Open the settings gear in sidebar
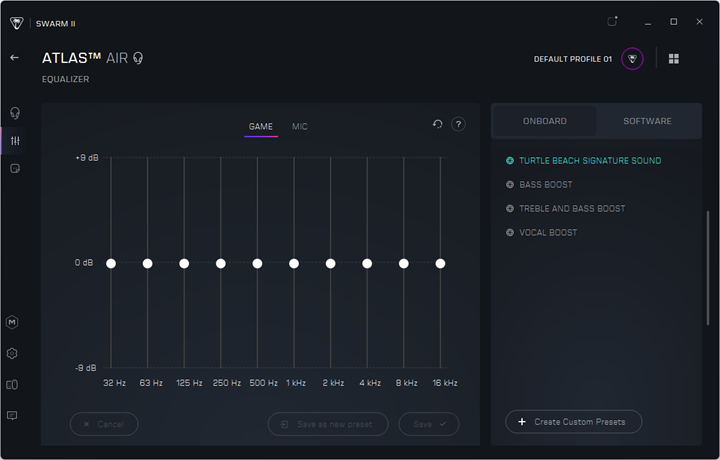Screen dimensions: 720x460 13,353
